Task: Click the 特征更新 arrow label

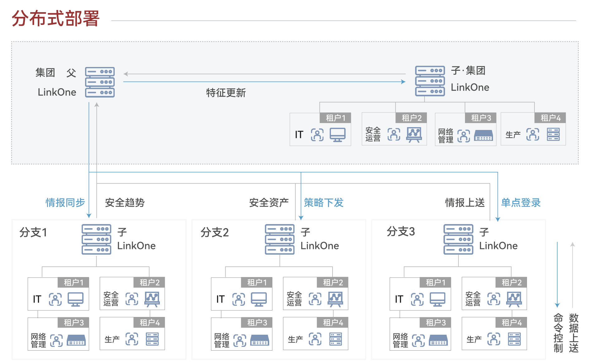Action: pos(226,93)
